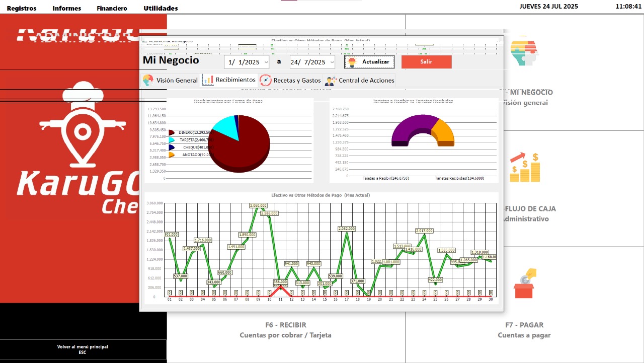Click the TARJETA cyan legend swatch
The height and width of the screenshot is (363, 644).
172,140
